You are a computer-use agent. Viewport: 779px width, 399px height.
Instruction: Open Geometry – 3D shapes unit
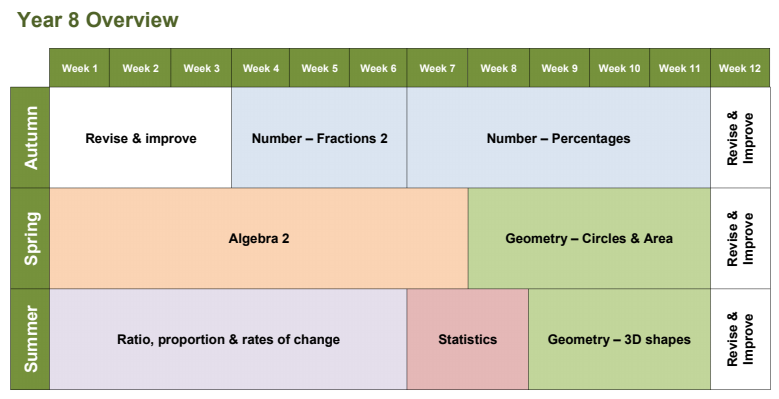click(619, 339)
